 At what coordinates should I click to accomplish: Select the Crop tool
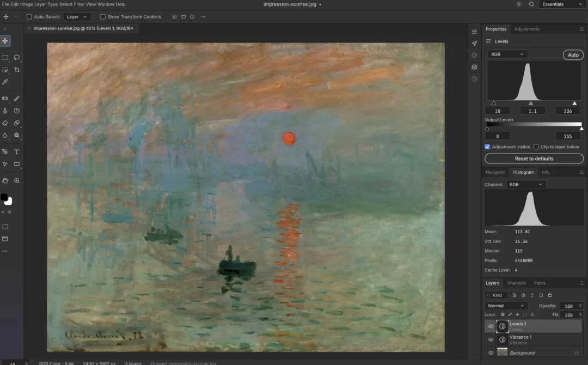pyautogui.click(x=16, y=70)
